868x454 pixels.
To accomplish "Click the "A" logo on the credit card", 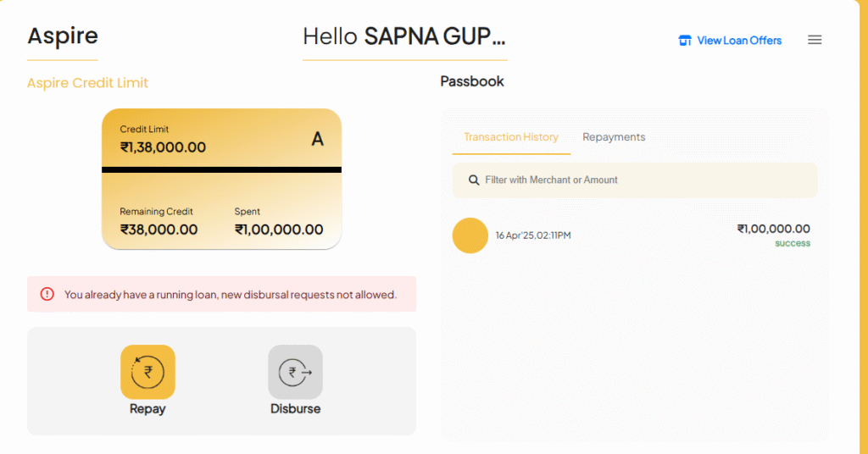I will pyautogui.click(x=318, y=139).
